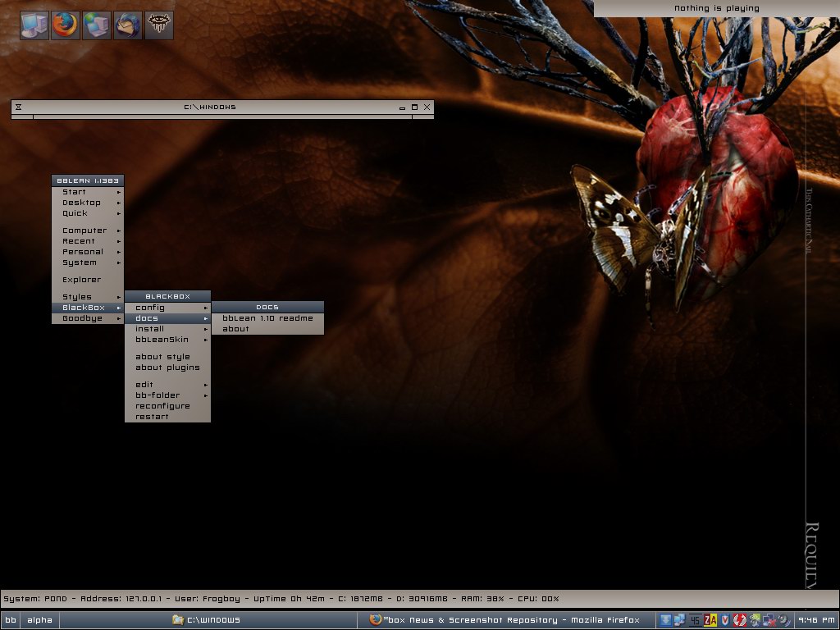Open the Quick submenu
Viewport: 840px width, 630px height.
point(88,213)
